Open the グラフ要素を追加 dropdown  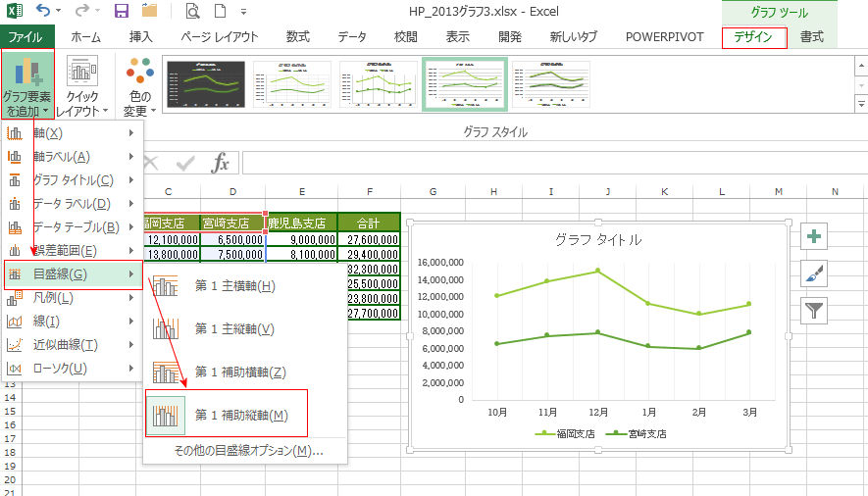27,84
